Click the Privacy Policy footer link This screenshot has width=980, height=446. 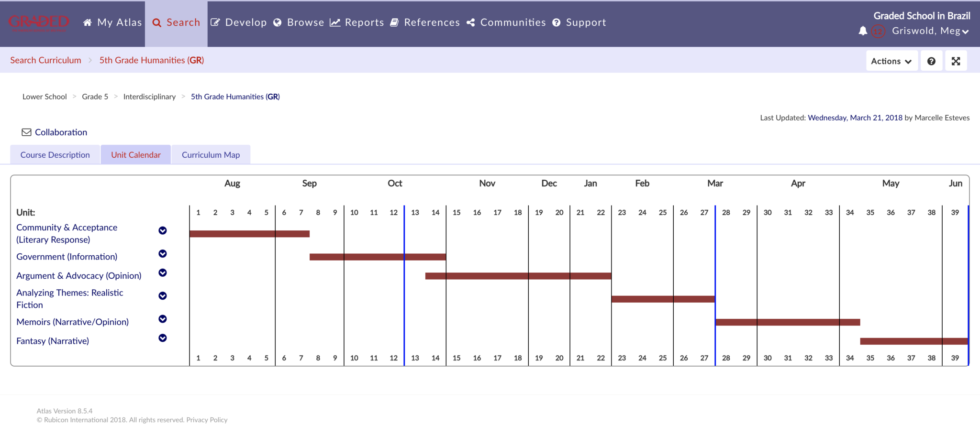(x=207, y=420)
